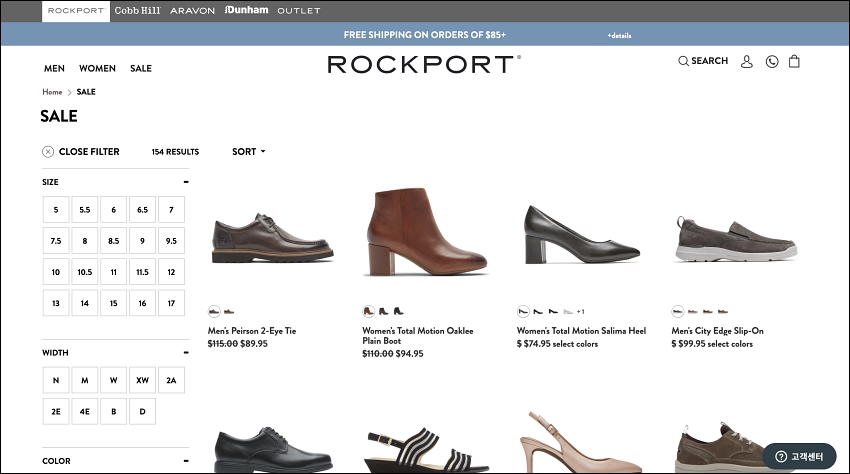Image resolution: width=850 pixels, height=474 pixels.
Task: Click the Rockport main logo
Action: tap(424, 64)
